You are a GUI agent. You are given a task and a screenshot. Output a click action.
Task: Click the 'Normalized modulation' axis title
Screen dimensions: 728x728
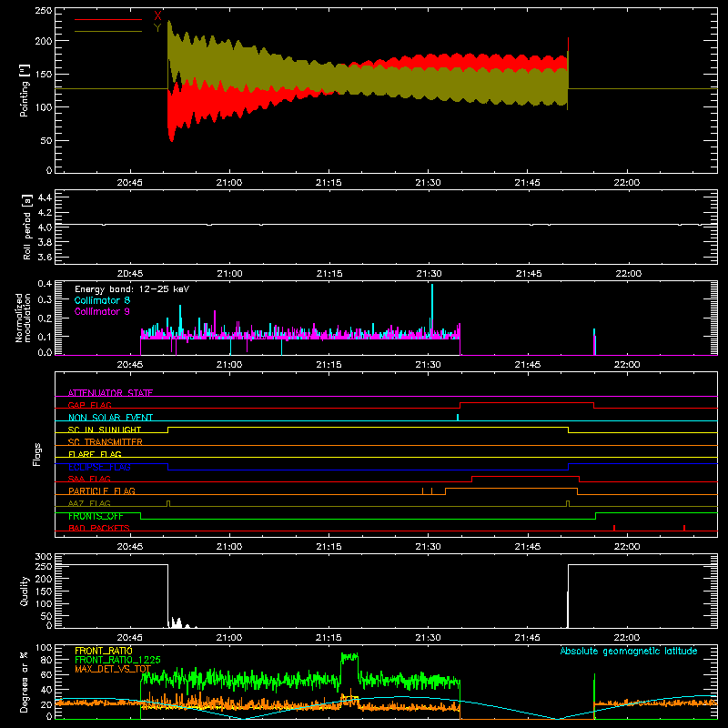23,318
